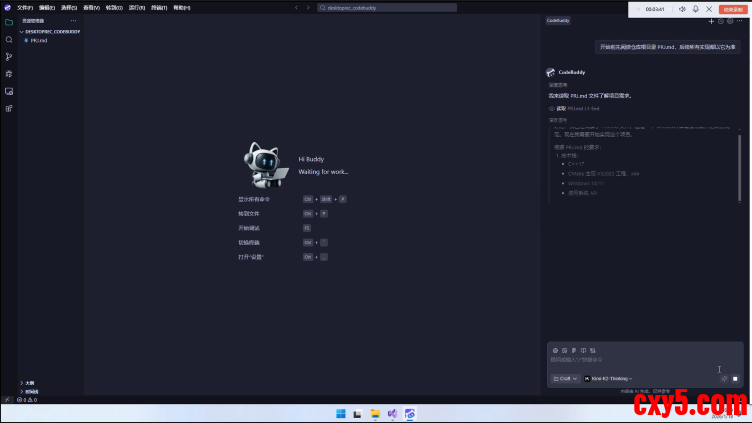
Task: Open CodeBuddy chat history clock icon
Action: [720, 20]
